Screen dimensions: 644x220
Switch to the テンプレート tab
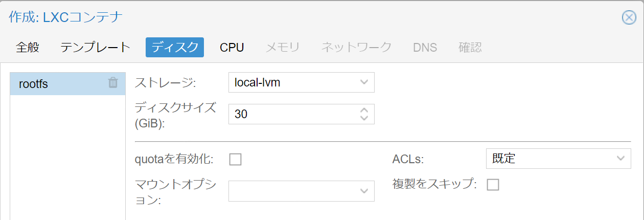click(x=96, y=48)
